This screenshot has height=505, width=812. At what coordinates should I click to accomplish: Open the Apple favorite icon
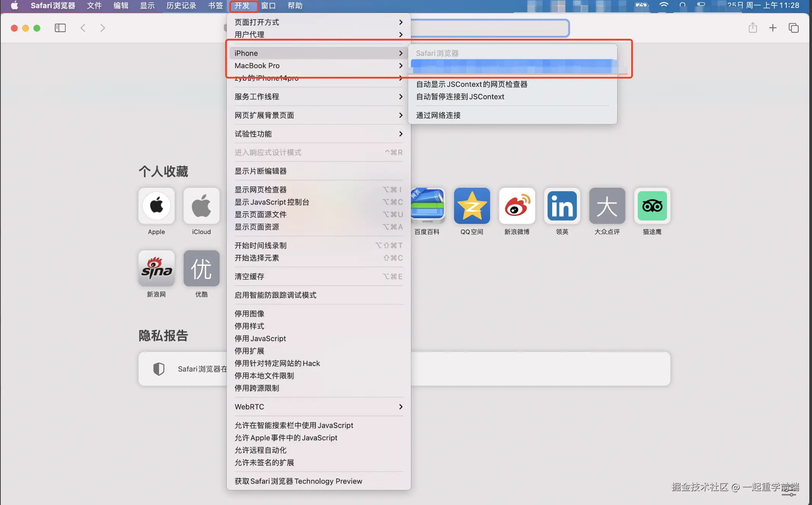[156, 206]
